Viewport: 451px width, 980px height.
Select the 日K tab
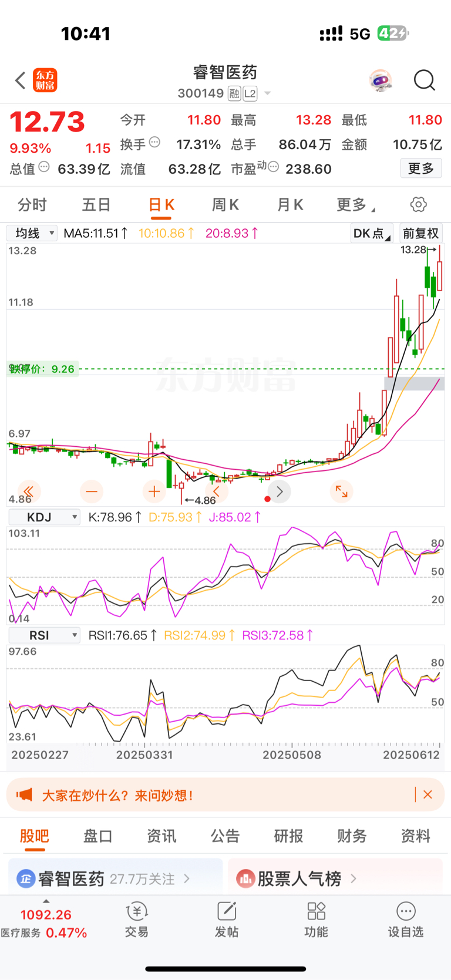161,205
